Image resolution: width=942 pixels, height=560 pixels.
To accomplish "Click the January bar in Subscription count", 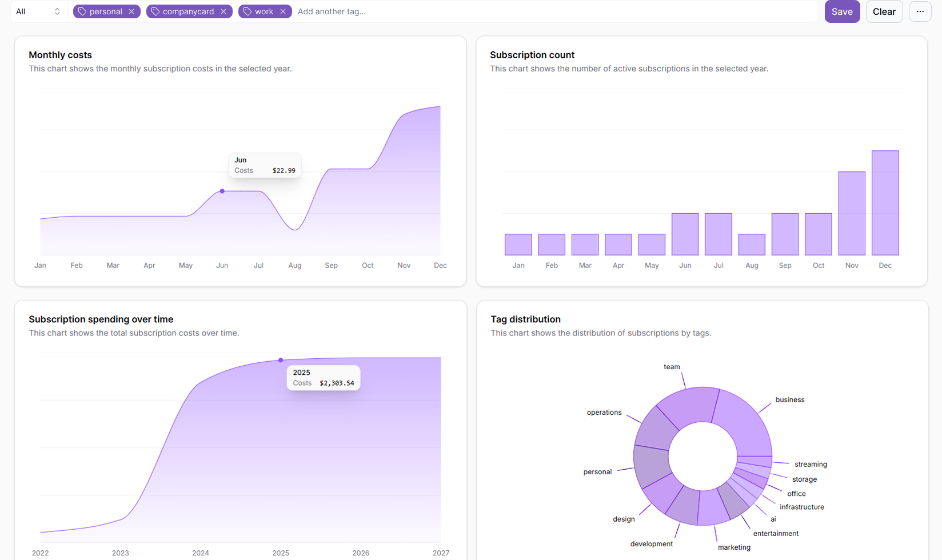I will pyautogui.click(x=518, y=245).
